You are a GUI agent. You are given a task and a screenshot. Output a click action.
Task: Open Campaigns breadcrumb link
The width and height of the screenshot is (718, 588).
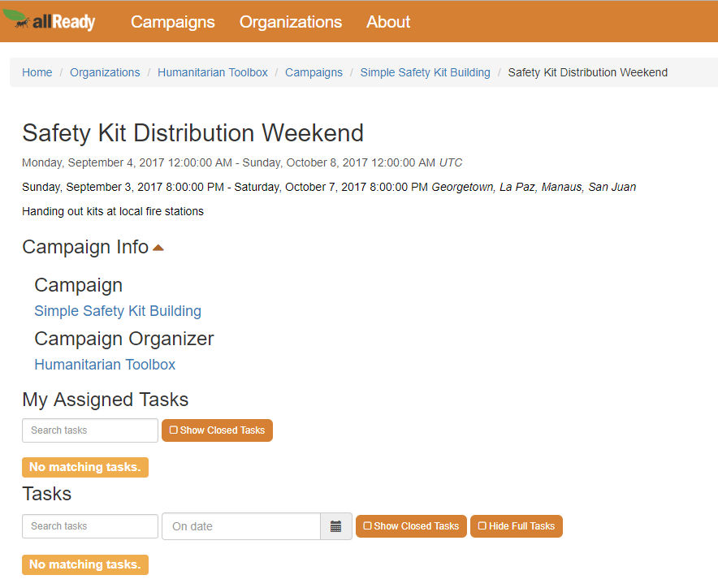click(x=314, y=72)
